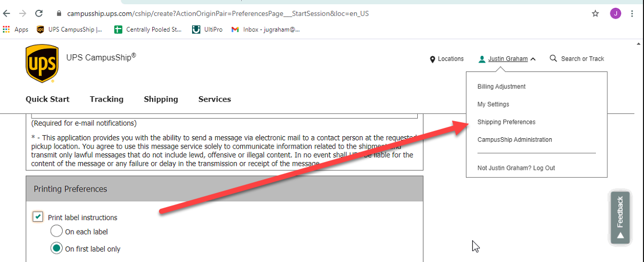Screen dimensions: 644x262
Task: Open the Quick Start menu
Action: (48, 99)
